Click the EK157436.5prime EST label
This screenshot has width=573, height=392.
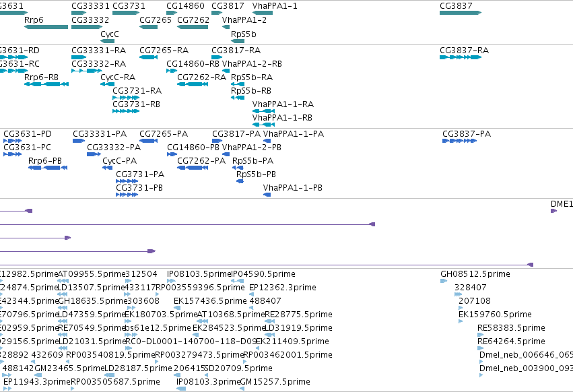coord(210,301)
